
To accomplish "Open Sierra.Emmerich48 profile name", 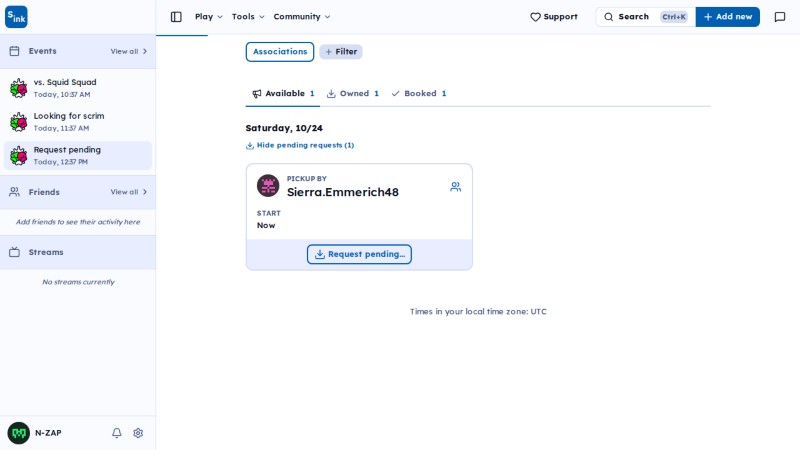I will (343, 192).
